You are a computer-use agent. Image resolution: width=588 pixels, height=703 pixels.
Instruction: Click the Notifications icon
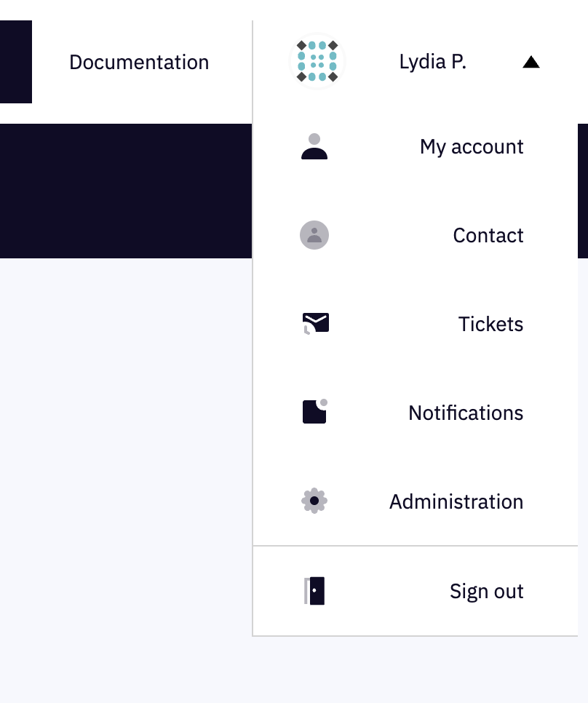314,412
